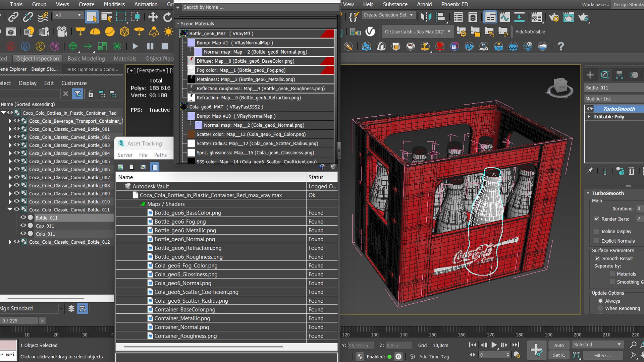This screenshot has height=362, width=644.
Task: Choose Rectangular Selection Region tool
Action: click(x=121, y=17)
